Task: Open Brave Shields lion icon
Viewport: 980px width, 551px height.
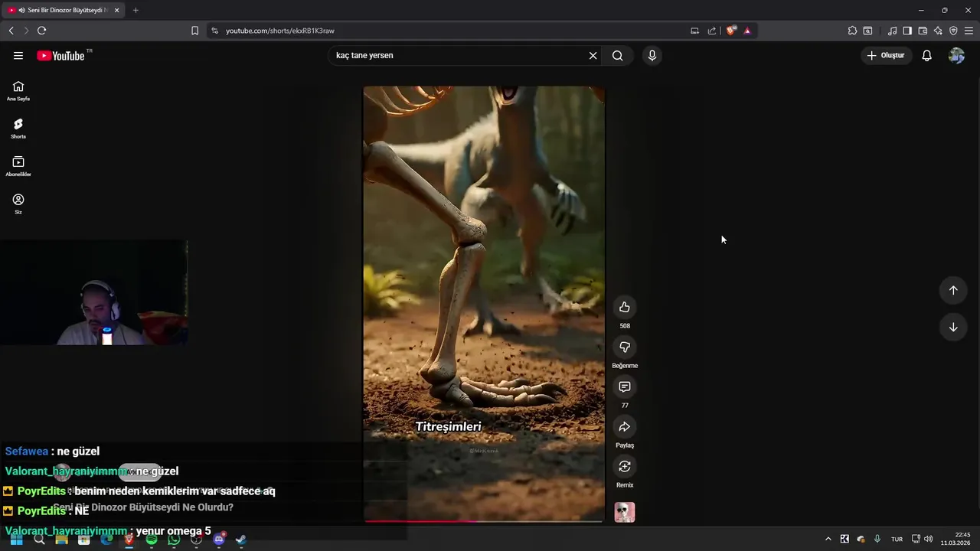Action: click(731, 31)
